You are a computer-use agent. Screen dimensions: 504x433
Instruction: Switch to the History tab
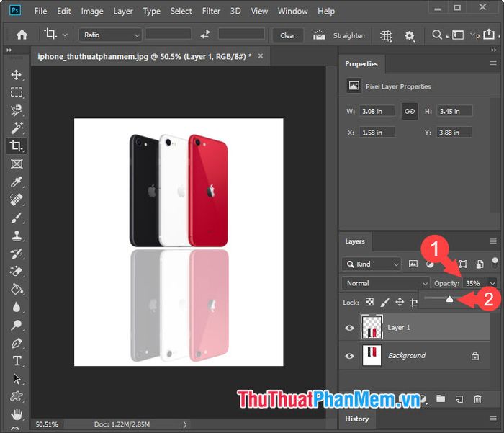(357, 419)
